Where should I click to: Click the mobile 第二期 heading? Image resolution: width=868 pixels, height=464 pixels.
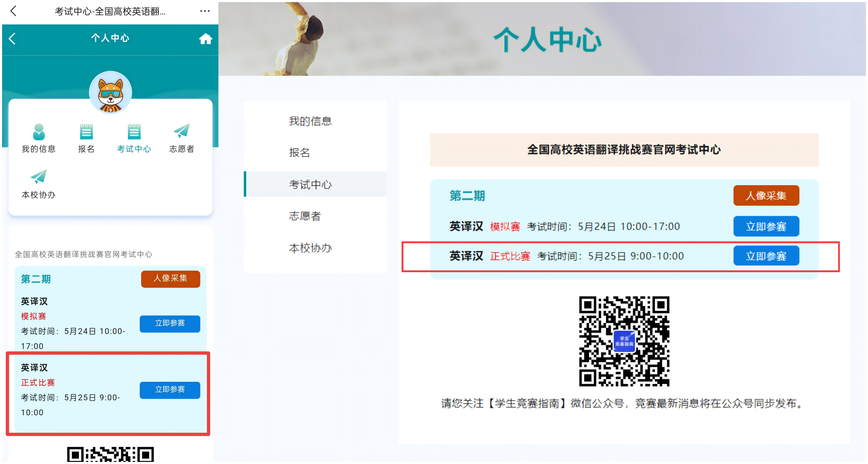pos(36,279)
